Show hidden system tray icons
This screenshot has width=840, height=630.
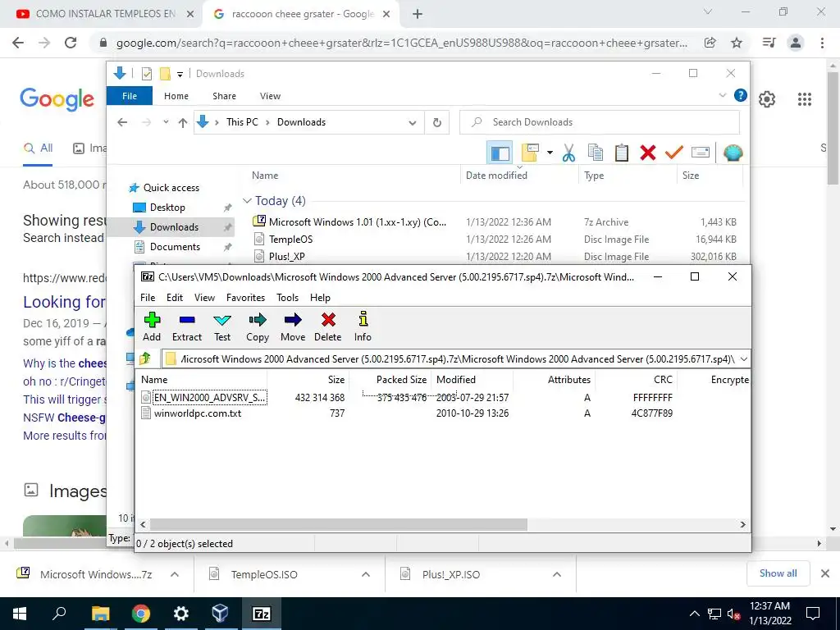[x=694, y=614]
